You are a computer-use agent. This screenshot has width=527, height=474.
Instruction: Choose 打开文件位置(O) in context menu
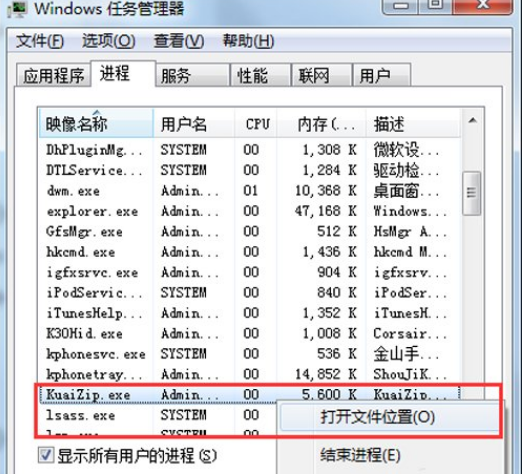coord(390,417)
